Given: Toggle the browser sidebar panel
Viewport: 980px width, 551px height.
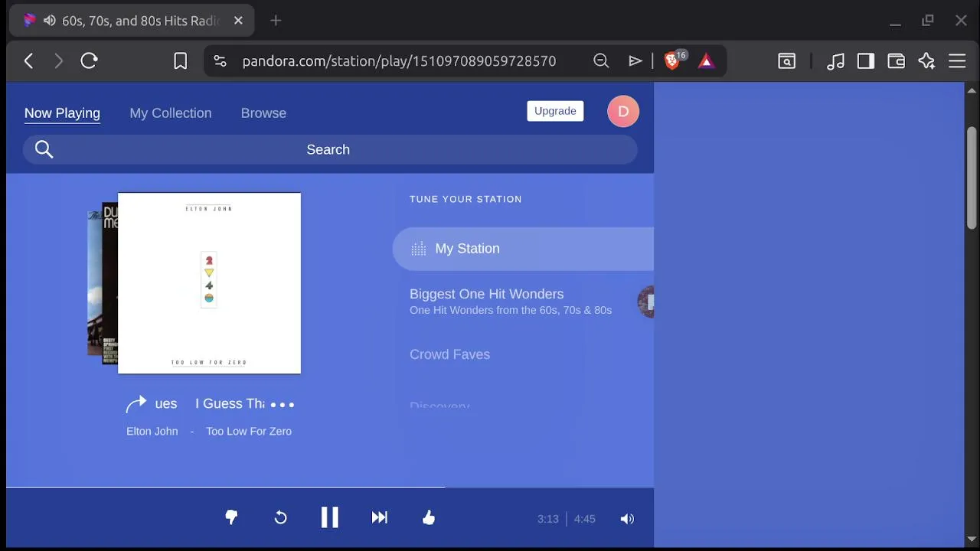Looking at the screenshot, I should (x=866, y=61).
